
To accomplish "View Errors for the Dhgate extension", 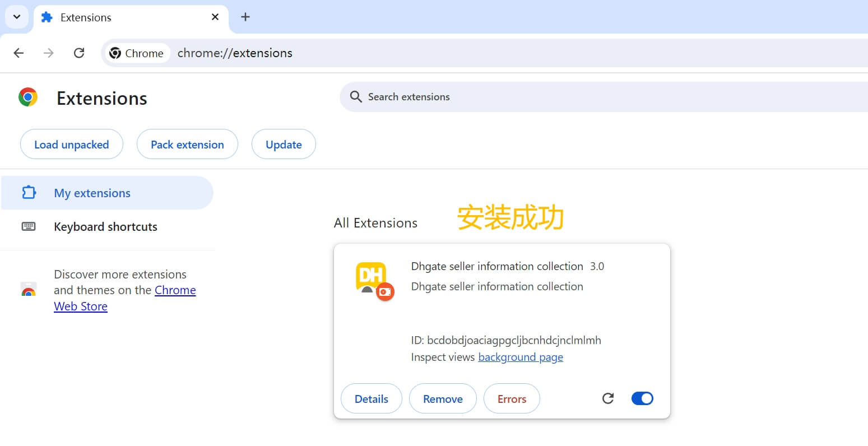I will click(x=512, y=399).
